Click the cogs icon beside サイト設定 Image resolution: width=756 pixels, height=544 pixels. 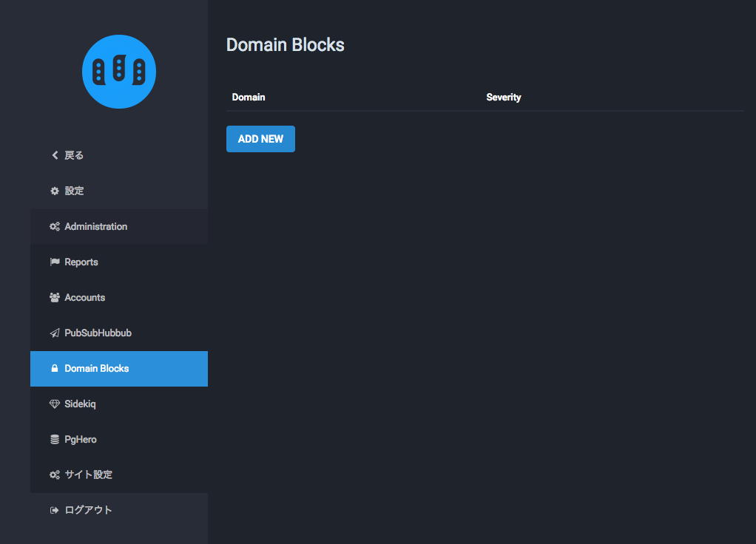coord(55,475)
